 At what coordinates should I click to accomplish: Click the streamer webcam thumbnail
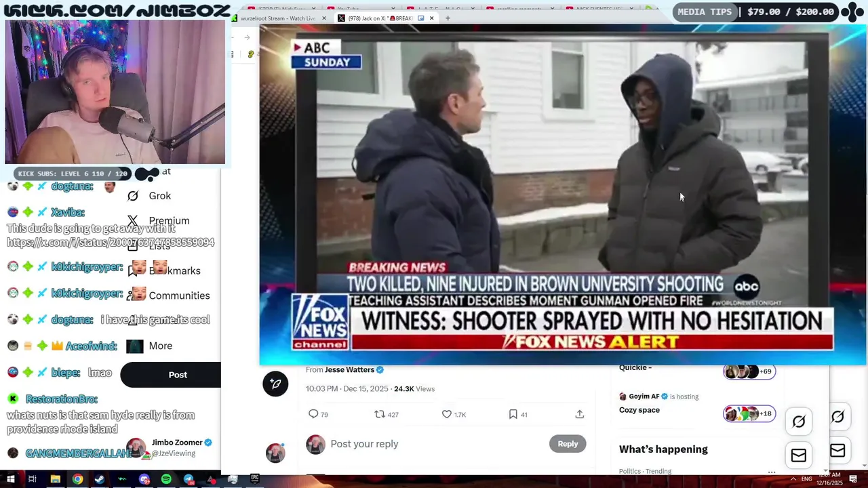tap(115, 92)
